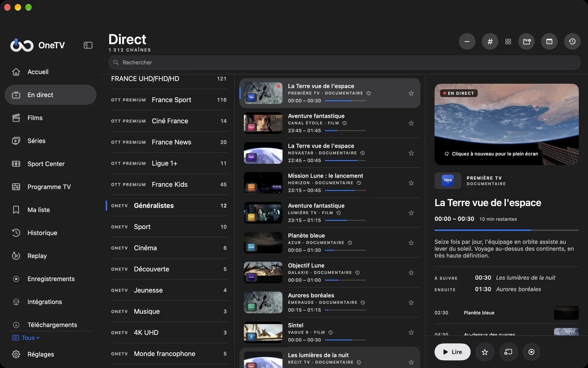Open Enregistrements in sidebar

pyautogui.click(x=50, y=279)
